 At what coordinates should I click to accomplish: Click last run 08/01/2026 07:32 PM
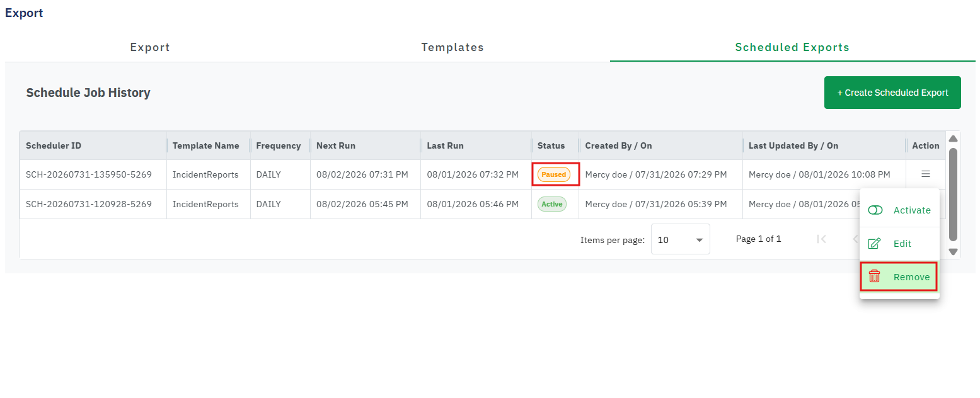(473, 174)
